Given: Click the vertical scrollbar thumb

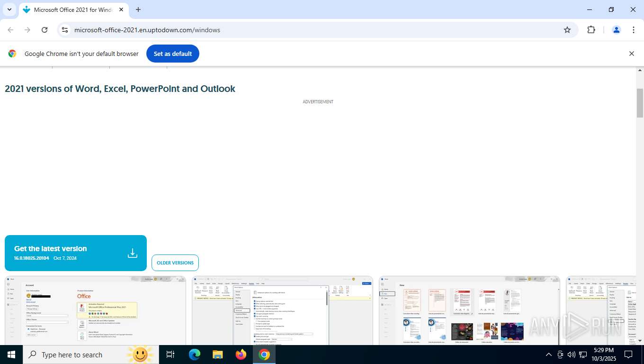Looking at the screenshot, I should pos(640,103).
